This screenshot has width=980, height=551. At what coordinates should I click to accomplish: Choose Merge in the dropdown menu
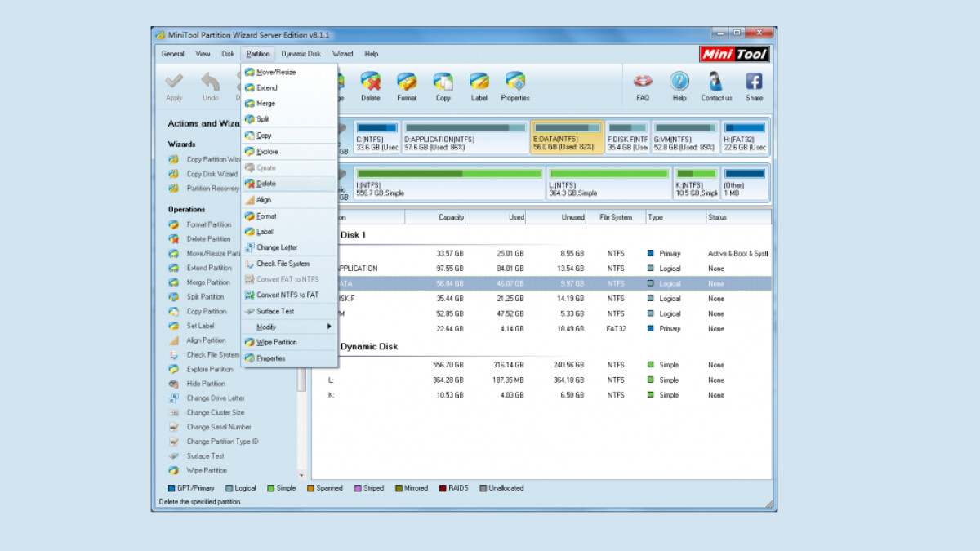pyautogui.click(x=290, y=104)
